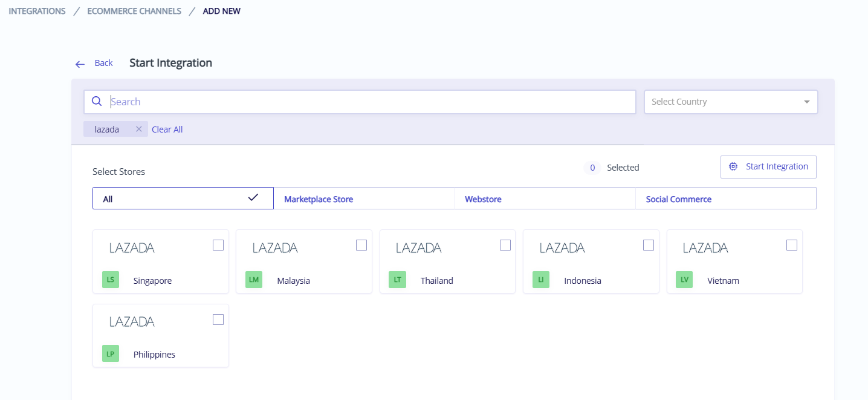This screenshot has height=400, width=868.
Task: Click the back arrow icon
Action: 80,63
